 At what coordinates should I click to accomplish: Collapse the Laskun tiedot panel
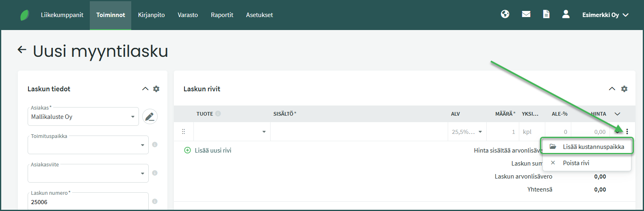pyautogui.click(x=145, y=89)
